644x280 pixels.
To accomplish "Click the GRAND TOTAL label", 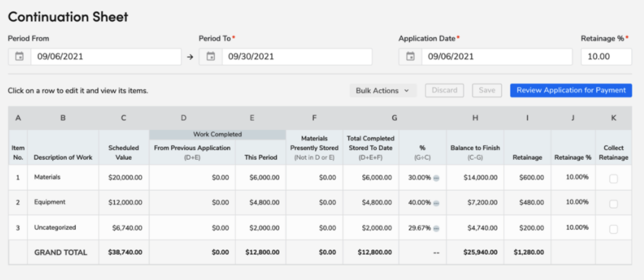I will [x=61, y=252].
